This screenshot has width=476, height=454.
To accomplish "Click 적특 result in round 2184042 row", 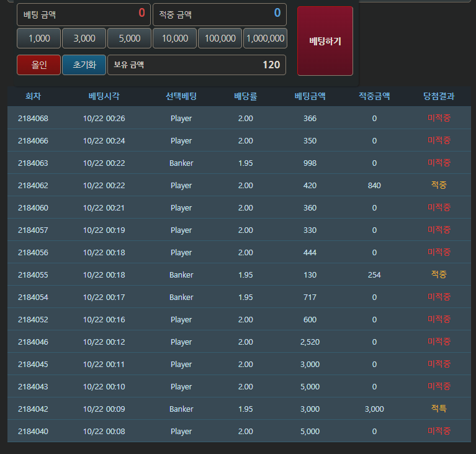I will (439, 409).
